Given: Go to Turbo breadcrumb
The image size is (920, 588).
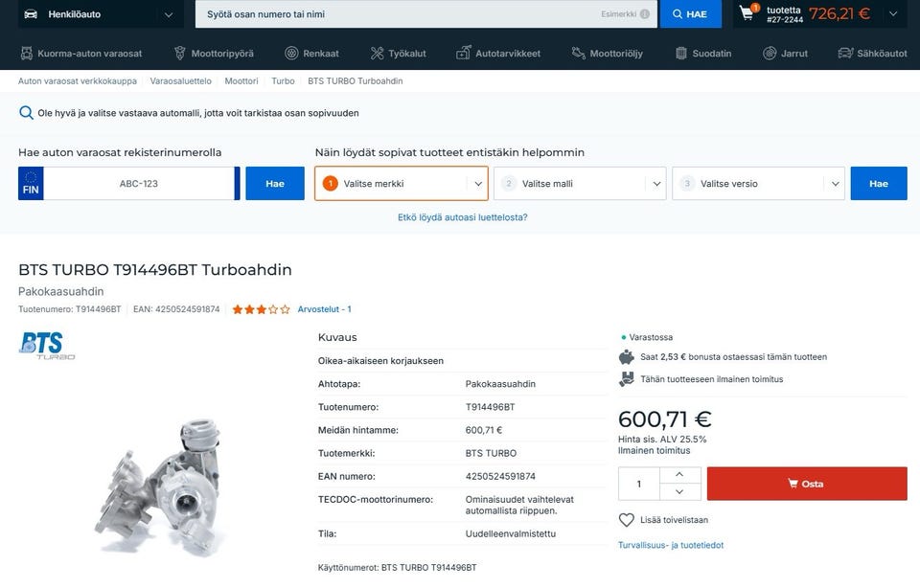Looking at the screenshot, I should (283, 80).
